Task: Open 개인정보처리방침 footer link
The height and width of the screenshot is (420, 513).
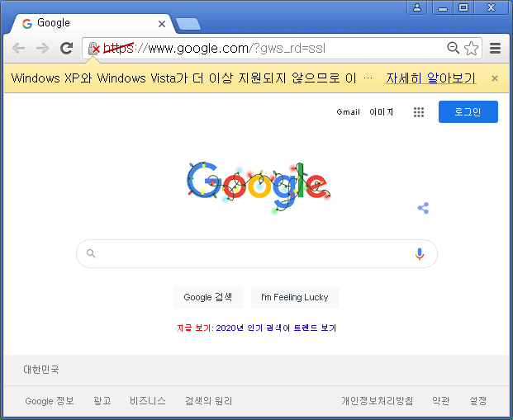Action: [378, 401]
